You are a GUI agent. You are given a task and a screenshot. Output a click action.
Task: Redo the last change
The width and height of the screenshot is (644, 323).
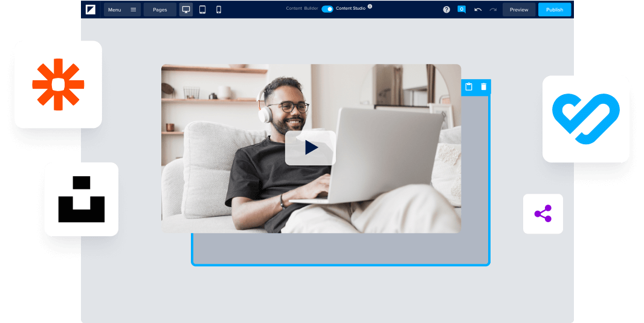493,10
